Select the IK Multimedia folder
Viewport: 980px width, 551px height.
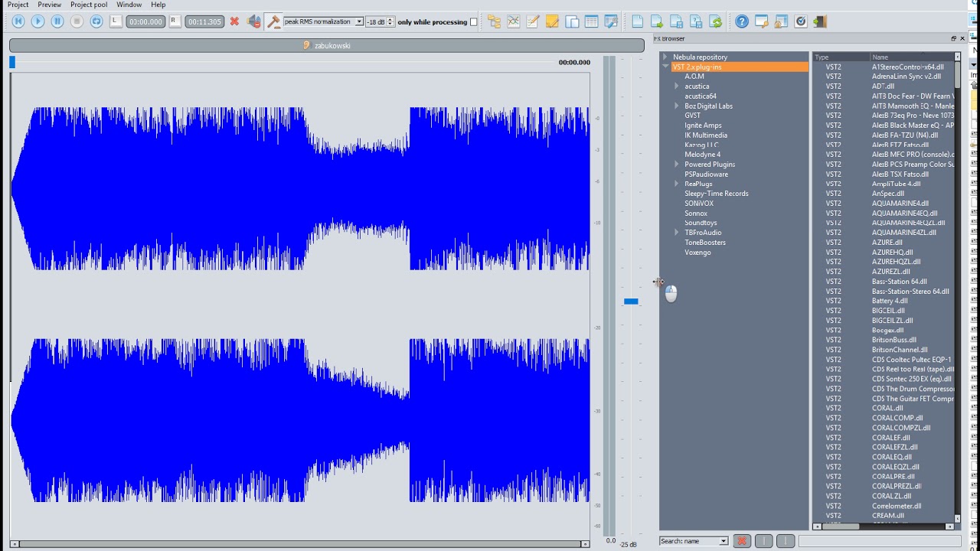tap(706, 135)
